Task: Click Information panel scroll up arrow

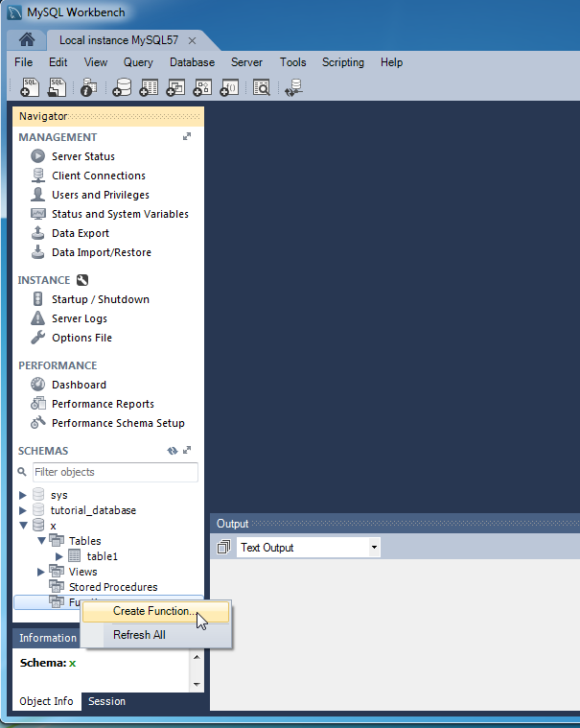Action: 197,657
